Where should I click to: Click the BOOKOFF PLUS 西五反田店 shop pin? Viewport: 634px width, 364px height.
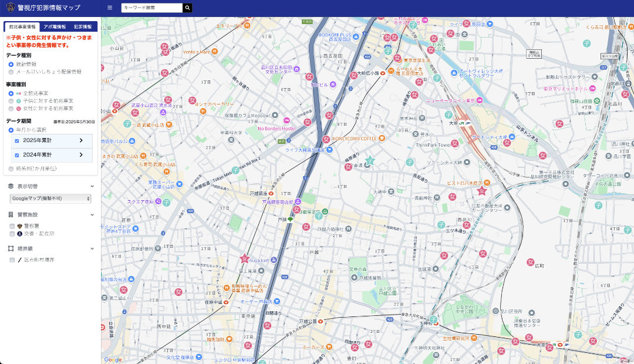[x=356, y=37]
